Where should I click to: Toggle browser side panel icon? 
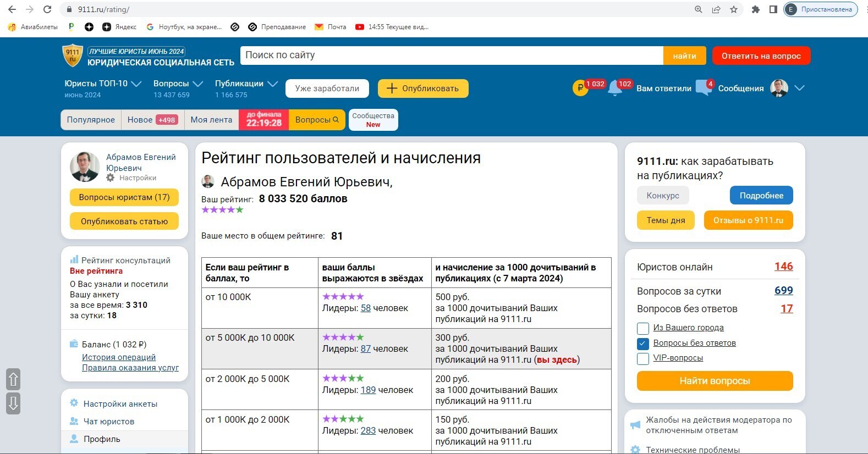[773, 9]
